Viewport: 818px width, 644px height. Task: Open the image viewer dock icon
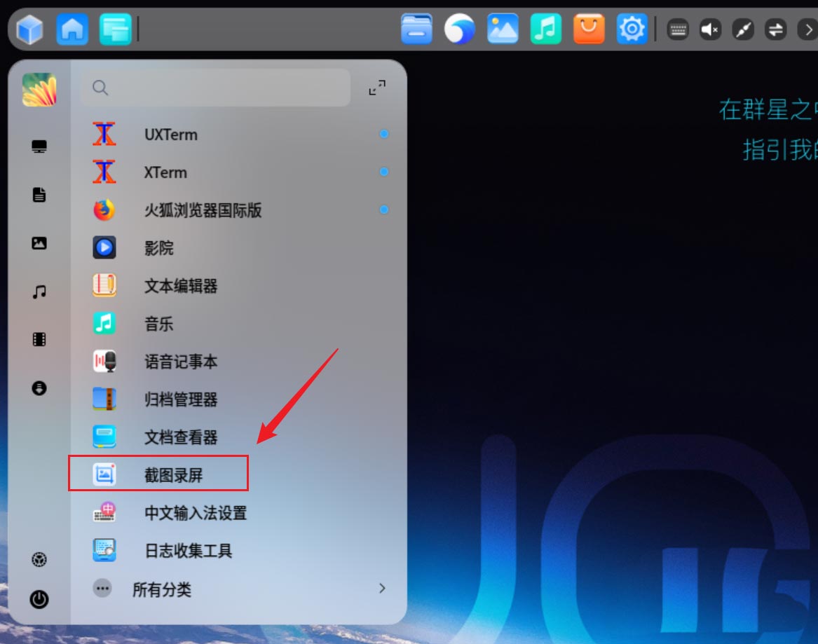tap(503, 29)
